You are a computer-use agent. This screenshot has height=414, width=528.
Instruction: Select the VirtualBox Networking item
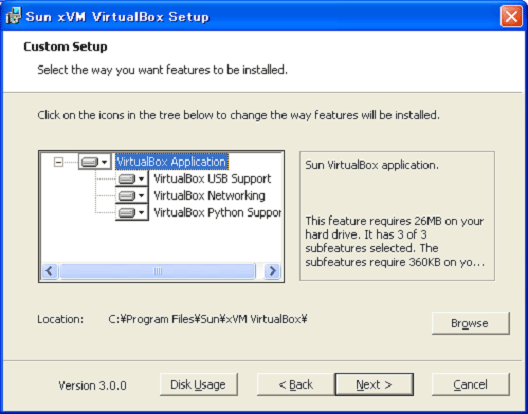pos(209,196)
